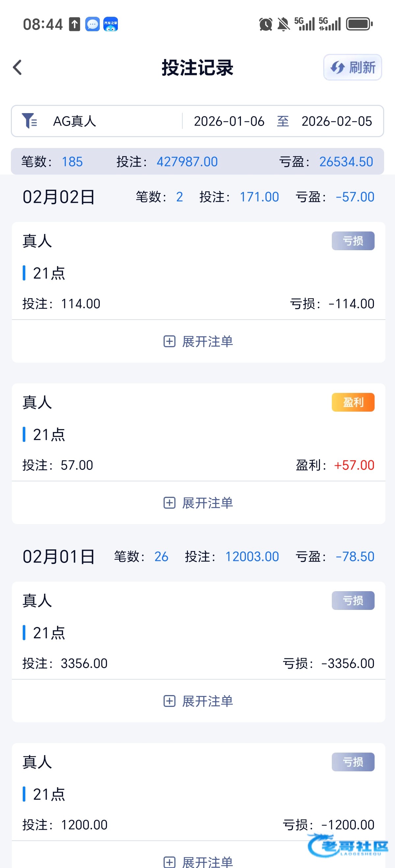
Task: Open the AG真人 platform dropdown
Action: click(x=75, y=121)
